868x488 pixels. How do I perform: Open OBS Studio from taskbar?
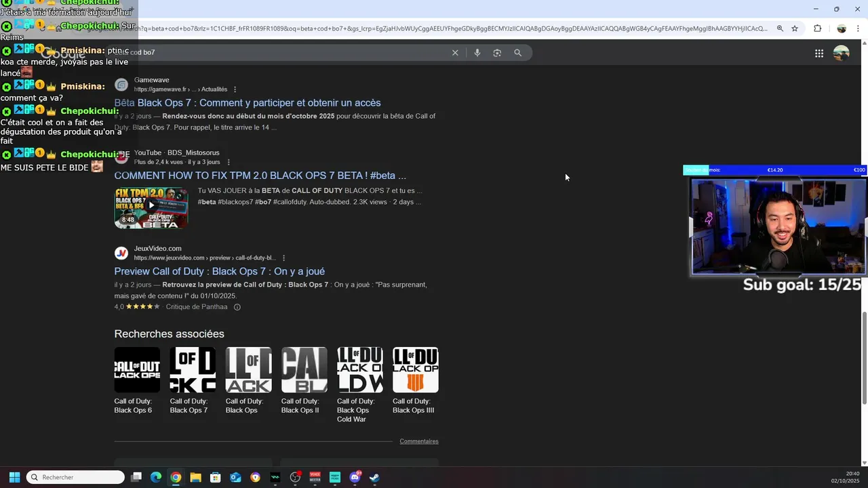click(295, 477)
